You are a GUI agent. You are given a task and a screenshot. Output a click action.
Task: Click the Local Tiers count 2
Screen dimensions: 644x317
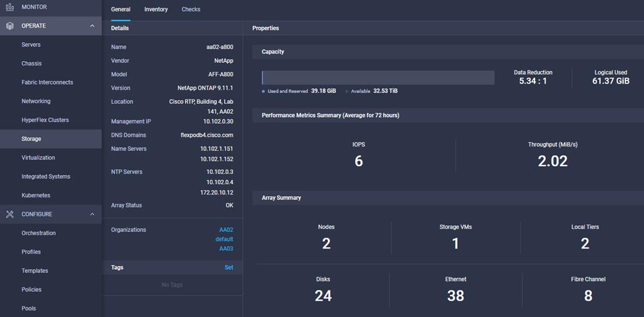[x=585, y=244]
